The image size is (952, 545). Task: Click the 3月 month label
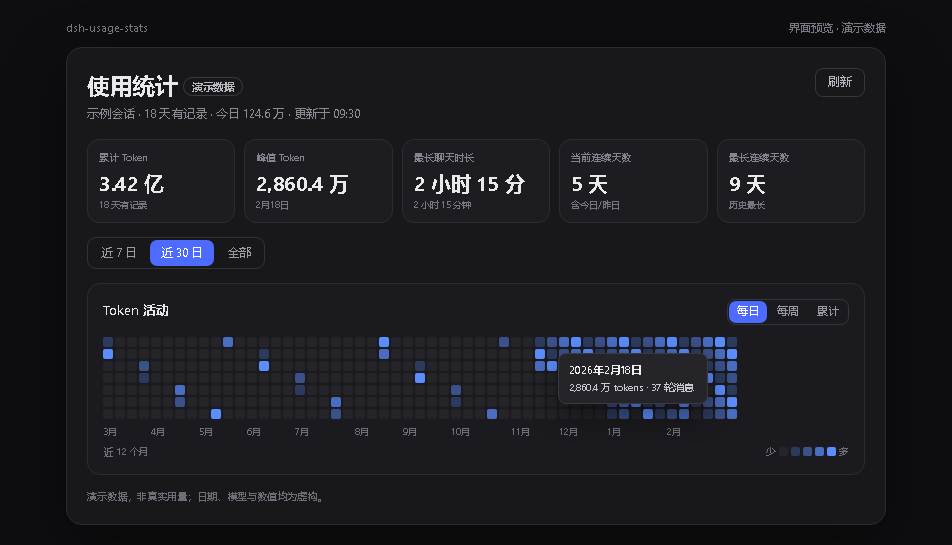110,432
